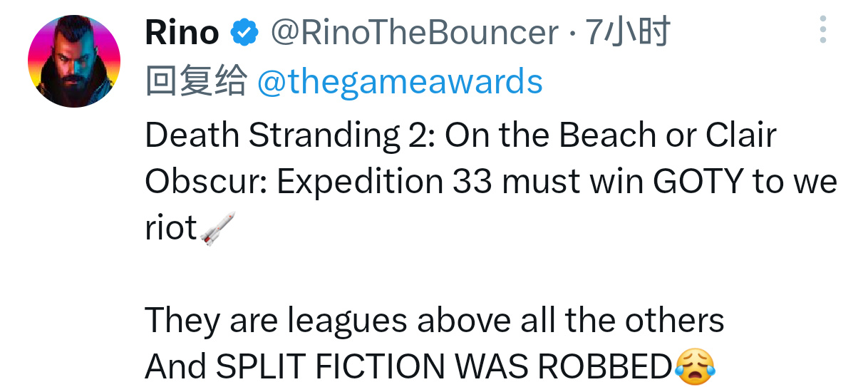
Task: Click the weary crying face emoji
Action: pos(693,367)
